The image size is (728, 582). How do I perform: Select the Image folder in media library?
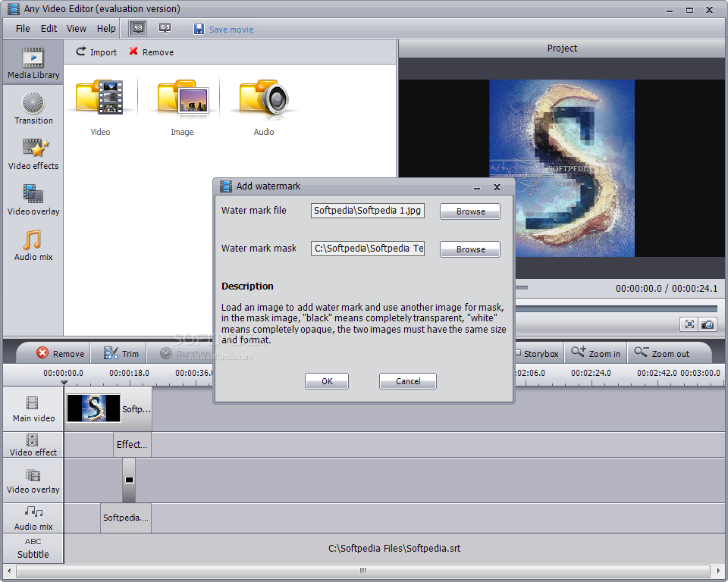(182, 107)
